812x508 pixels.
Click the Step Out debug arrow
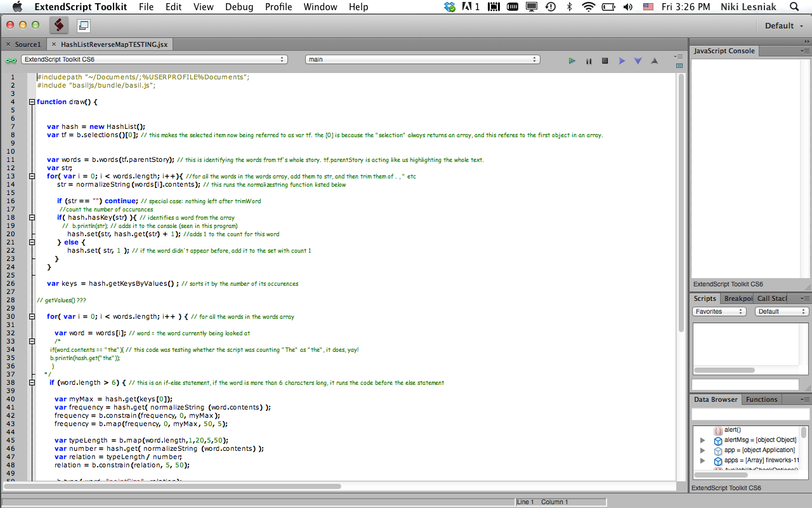point(655,61)
